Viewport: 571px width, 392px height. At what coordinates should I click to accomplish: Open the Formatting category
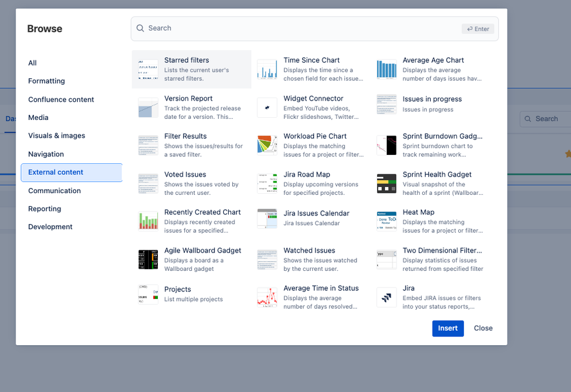[46, 81]
